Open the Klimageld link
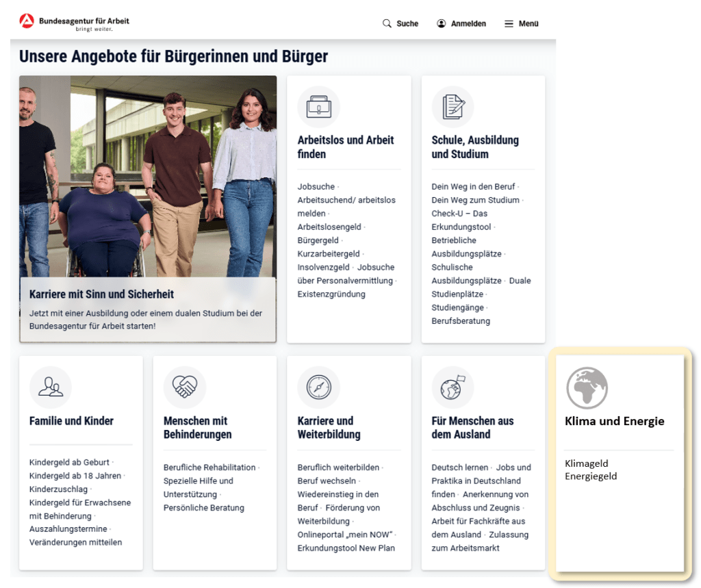Image resolution: width=701 pixels, height=588 pixels. click(586, 463)
